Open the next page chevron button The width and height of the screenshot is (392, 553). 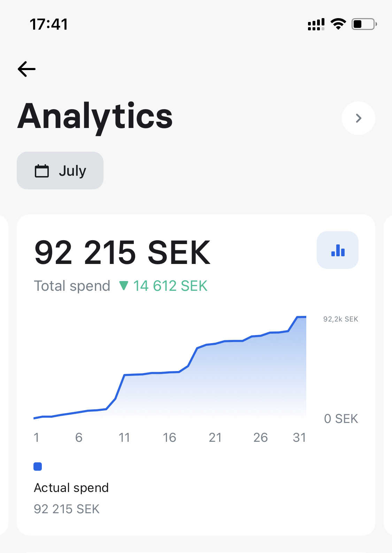[358, 118]
